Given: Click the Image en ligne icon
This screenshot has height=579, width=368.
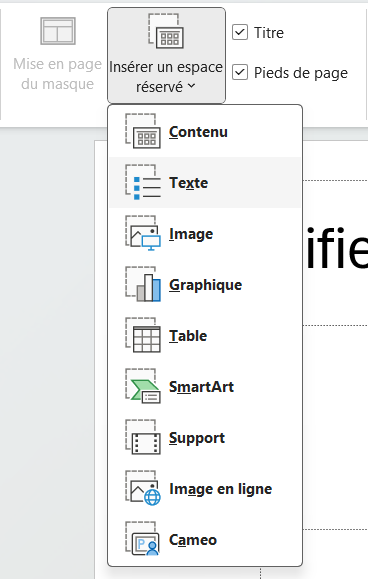Looking at the screenshot, I should (x=143, y=488).
